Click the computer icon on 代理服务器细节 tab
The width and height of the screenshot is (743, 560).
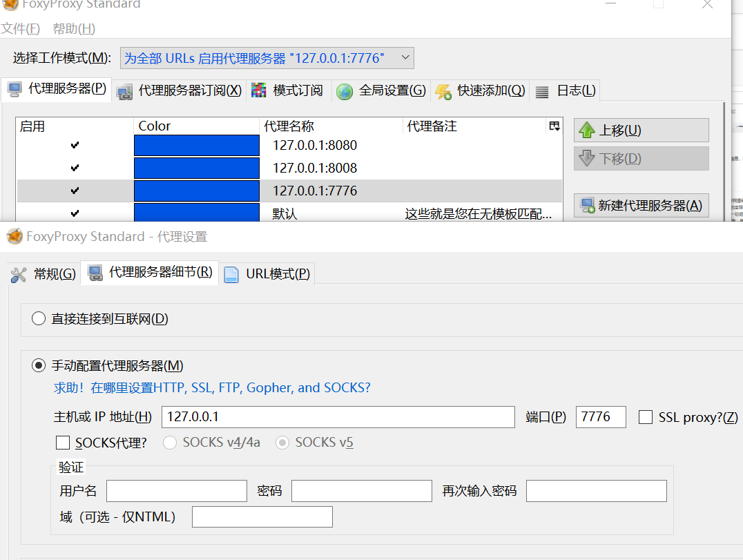[95, 273]
